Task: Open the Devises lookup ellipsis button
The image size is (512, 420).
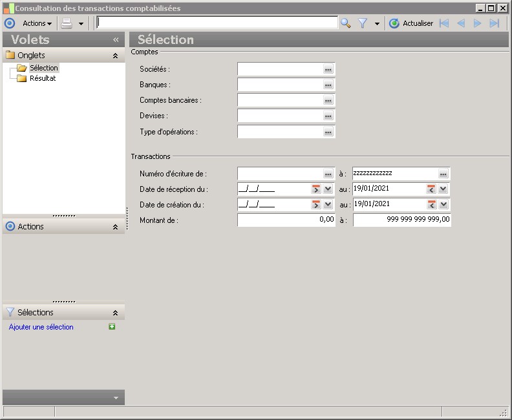Action: [x=328, y=116]
